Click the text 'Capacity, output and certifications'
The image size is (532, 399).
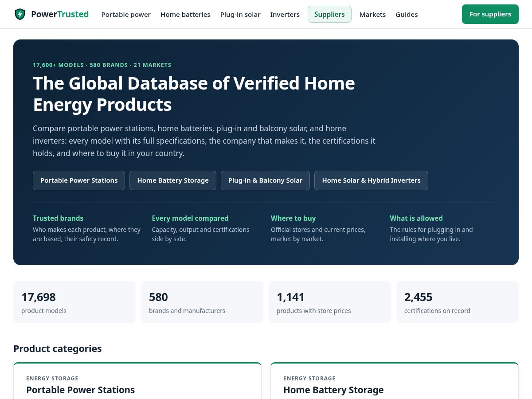201,230
